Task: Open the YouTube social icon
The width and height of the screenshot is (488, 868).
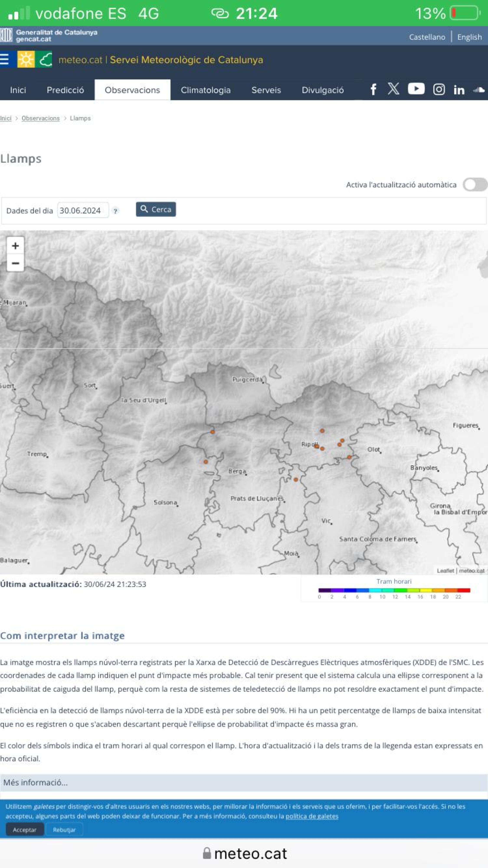Action: [x=416, y=89]
